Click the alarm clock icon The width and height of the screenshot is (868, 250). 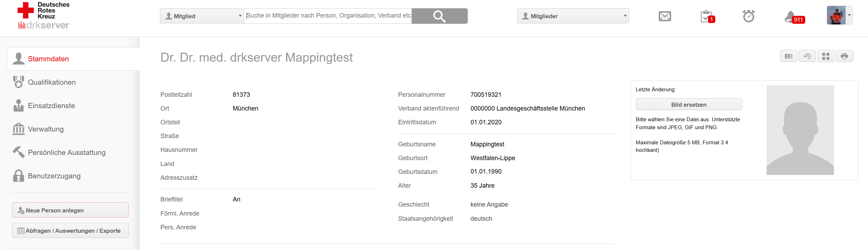[748, 16]
